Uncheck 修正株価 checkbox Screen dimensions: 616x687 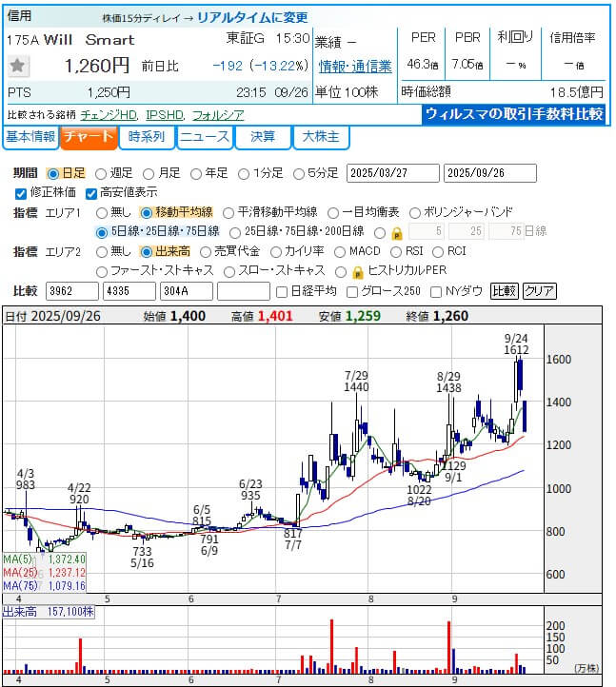point(21,193)
